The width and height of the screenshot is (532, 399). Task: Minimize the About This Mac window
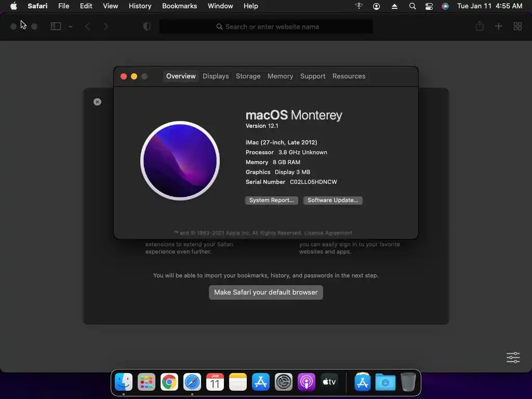pyautogui.click(x=134, y=76)
